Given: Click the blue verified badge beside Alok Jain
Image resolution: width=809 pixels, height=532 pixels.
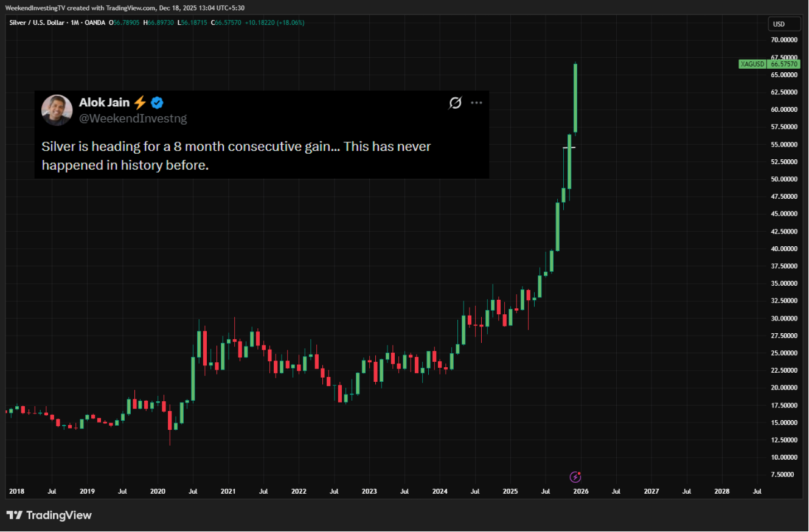Looking at the screenshot, I should pos(157,102).
